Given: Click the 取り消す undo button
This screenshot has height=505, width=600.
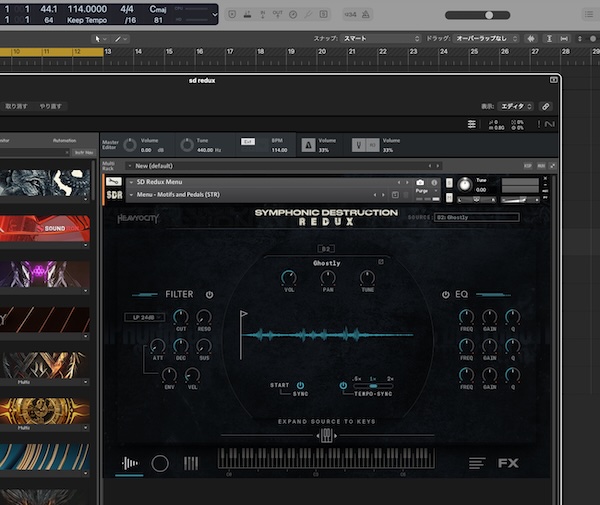Looking at the screenshot, I should (x=16, y=106).
